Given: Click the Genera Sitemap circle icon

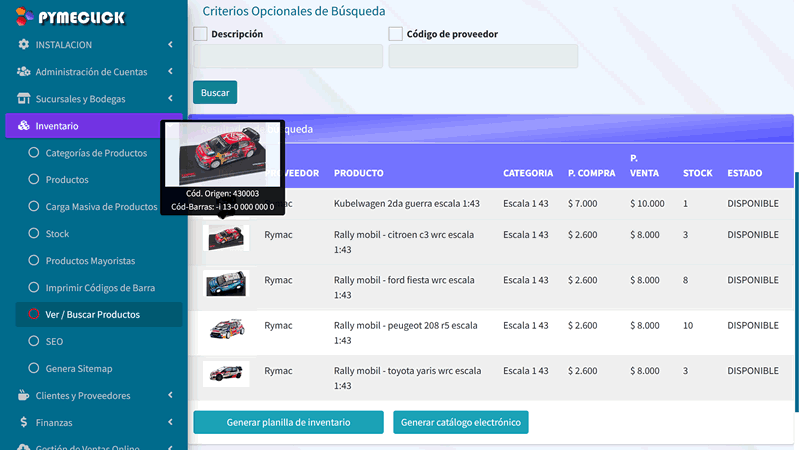Looking at the screenshot, I should 34,368.
